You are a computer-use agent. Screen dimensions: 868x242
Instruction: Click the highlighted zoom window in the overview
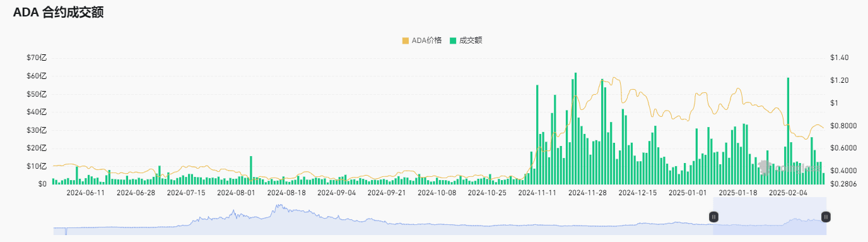pos(770,216)
